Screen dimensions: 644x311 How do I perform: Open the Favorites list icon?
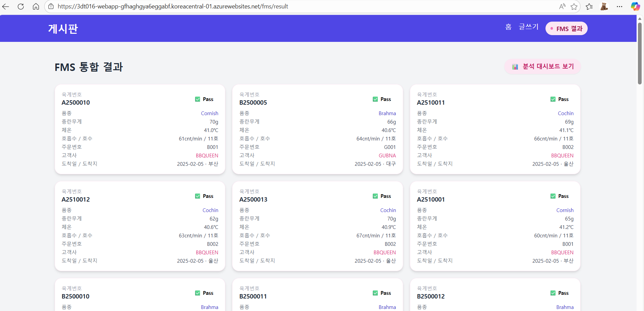tap(589, 6)
